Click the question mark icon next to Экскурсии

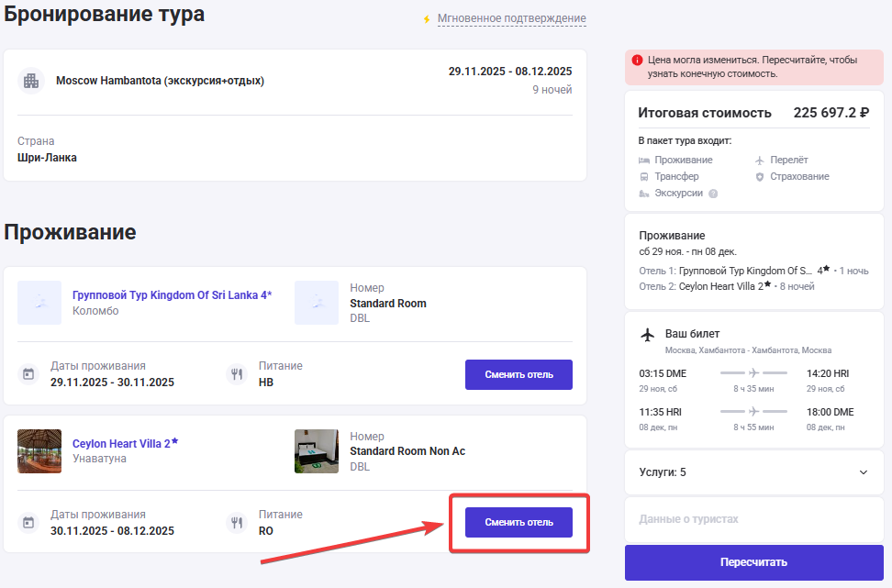(713, 194)
